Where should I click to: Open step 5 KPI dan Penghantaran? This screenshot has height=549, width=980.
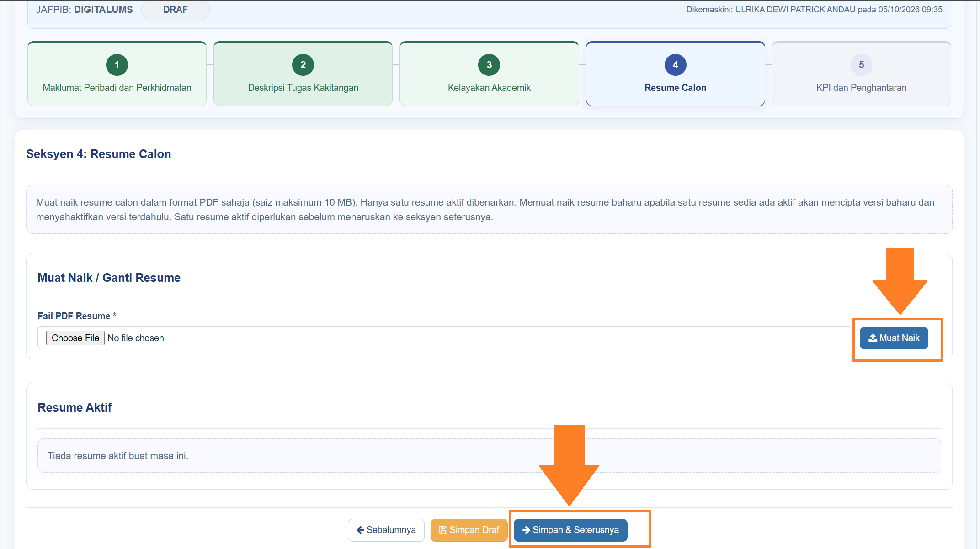click(861, 74)
